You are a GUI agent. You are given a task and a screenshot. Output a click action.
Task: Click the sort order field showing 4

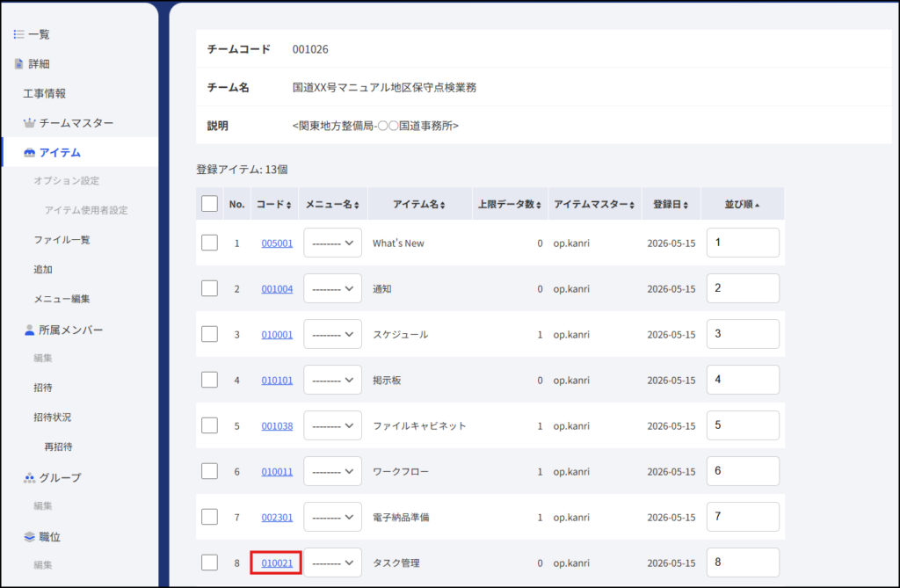pyautogui.click(x=743, y=380)
